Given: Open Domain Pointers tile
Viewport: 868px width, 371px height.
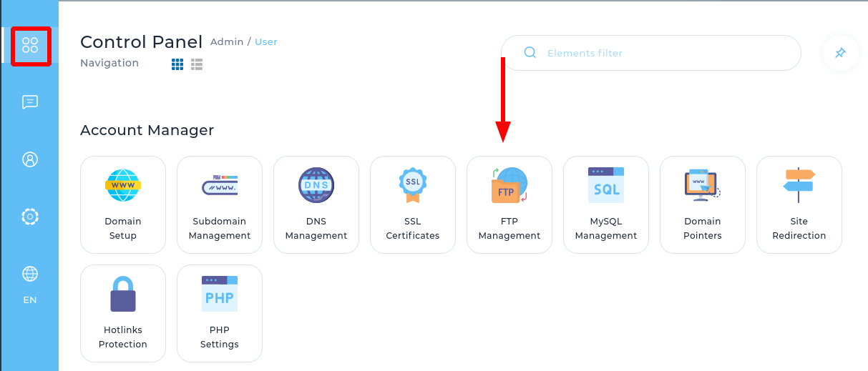Looking at the screenshot, I should point(703,204).
